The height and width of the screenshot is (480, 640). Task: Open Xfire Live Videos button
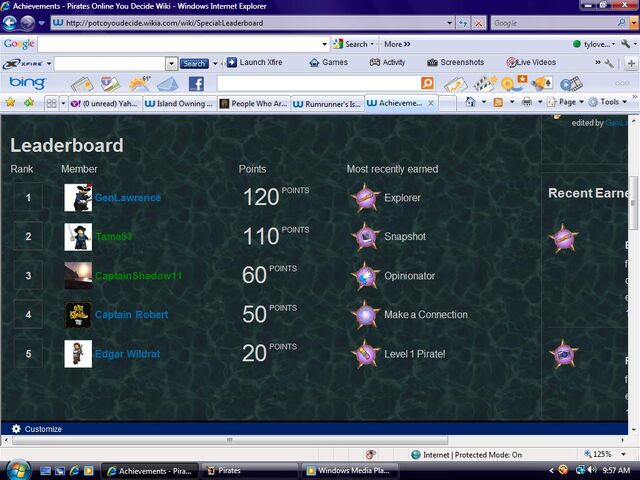(531, 62)
